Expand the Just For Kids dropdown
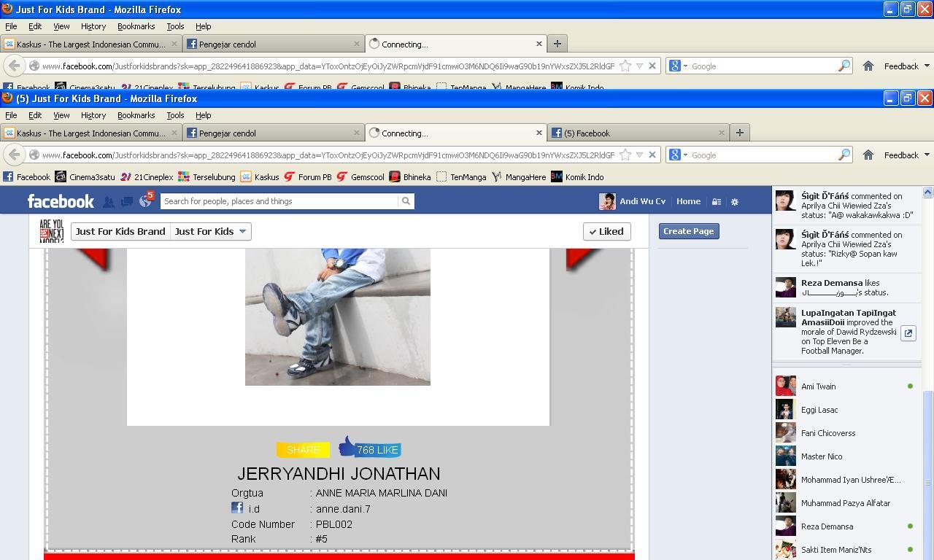This screenshot has height=560, width=934. tap(211, 231)
